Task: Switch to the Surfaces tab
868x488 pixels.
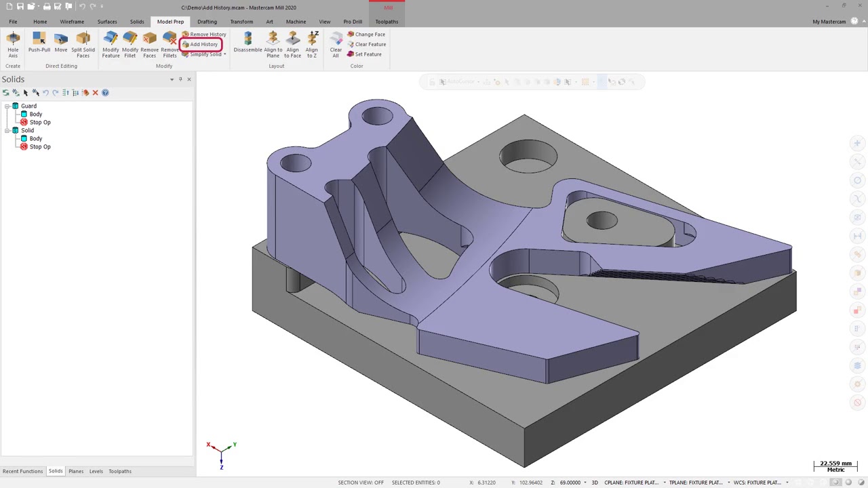Action: (107, 22)
